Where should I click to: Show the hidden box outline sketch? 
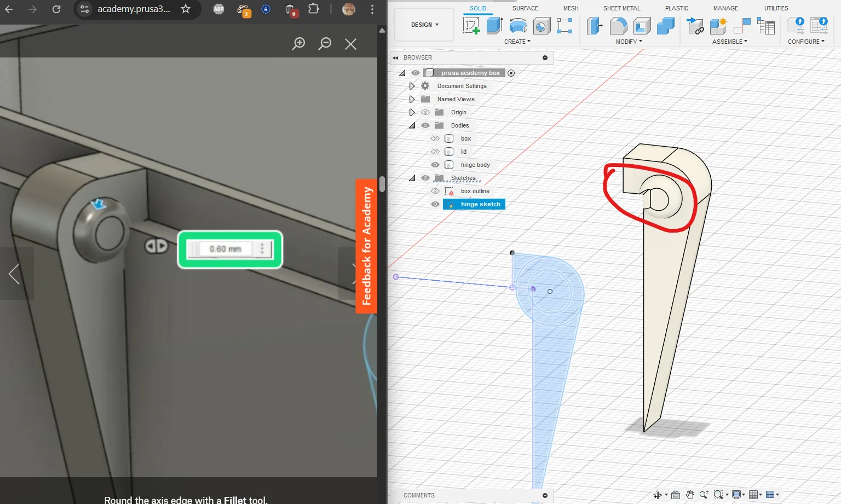[435, 191]
